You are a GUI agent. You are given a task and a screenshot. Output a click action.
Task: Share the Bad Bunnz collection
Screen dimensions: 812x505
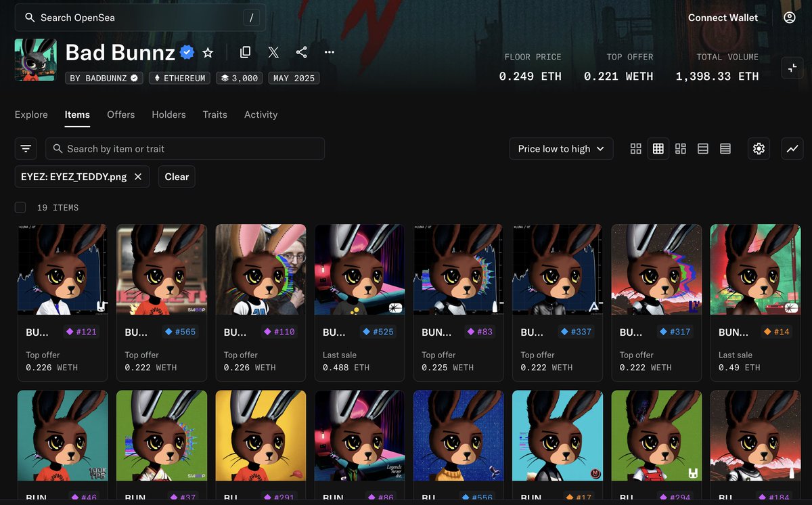tap(301, 52)
